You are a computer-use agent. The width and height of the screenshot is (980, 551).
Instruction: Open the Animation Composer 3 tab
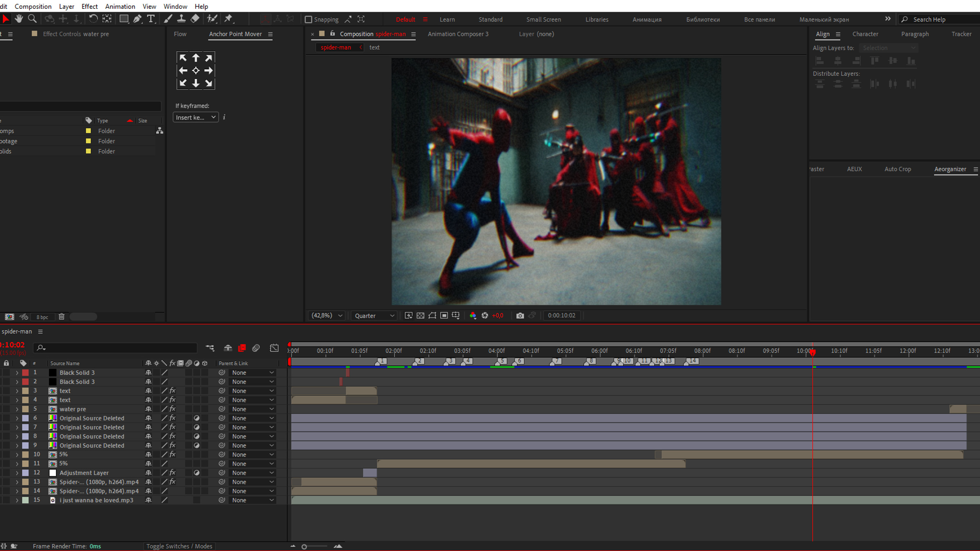point(458,34)
